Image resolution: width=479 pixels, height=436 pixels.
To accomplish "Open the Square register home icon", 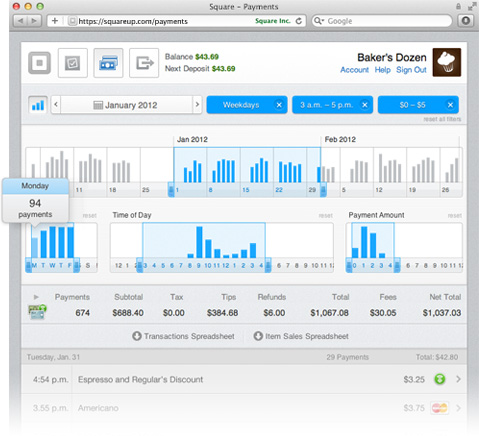I will [x=39, y=63].
